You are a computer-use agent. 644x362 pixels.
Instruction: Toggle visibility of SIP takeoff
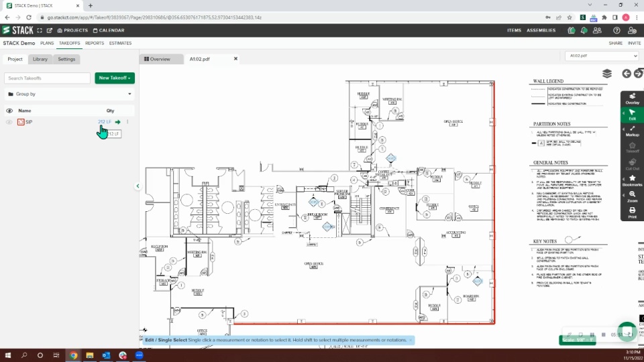9,122
